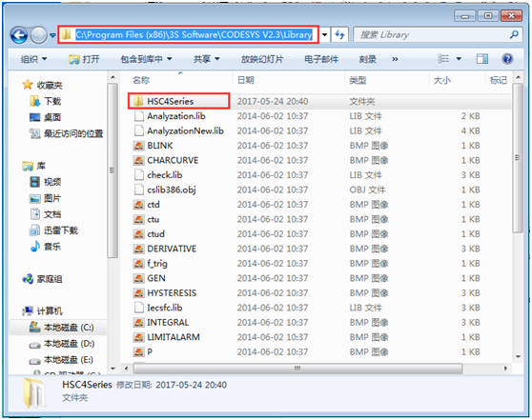Image resolution: width=532 pixels, height=420 pixels.
Task: Open the 组织 dropdown menu
Action: (34, 59)
